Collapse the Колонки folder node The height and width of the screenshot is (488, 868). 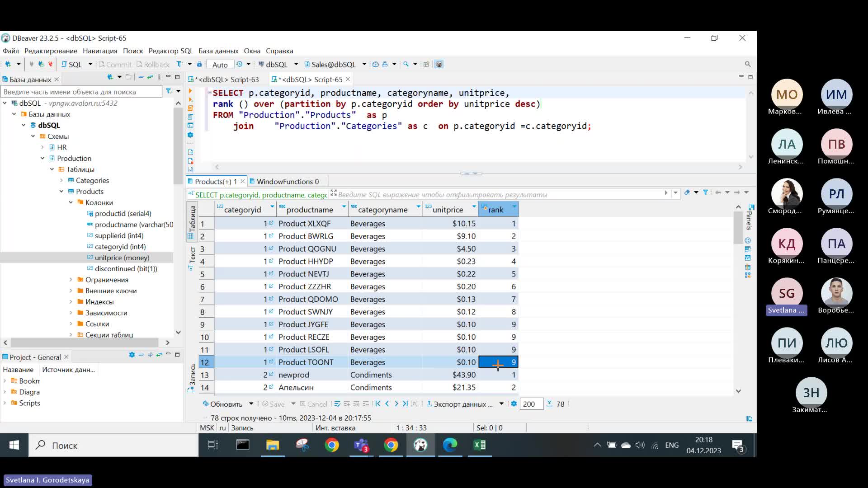click(x=71, y=202)
